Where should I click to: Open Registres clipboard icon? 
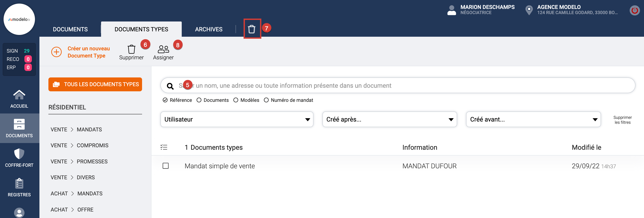click(19, 184)
